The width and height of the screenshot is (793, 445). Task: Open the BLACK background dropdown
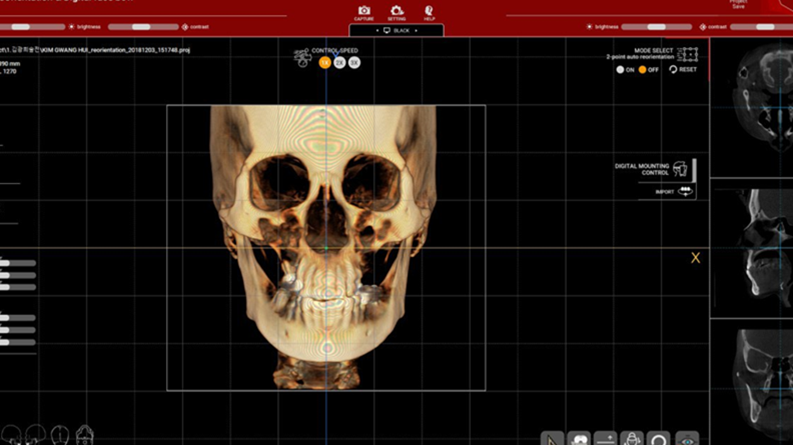tap(396, 31)
